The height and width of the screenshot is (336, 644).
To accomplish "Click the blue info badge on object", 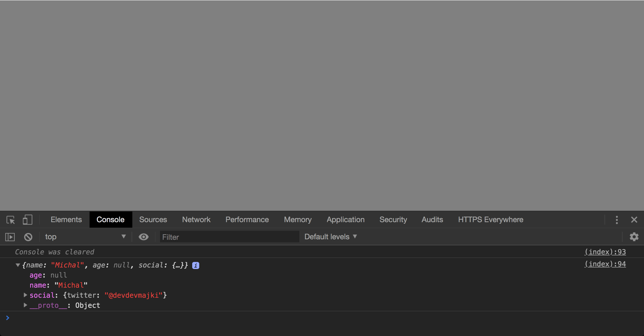I will 196,265.
